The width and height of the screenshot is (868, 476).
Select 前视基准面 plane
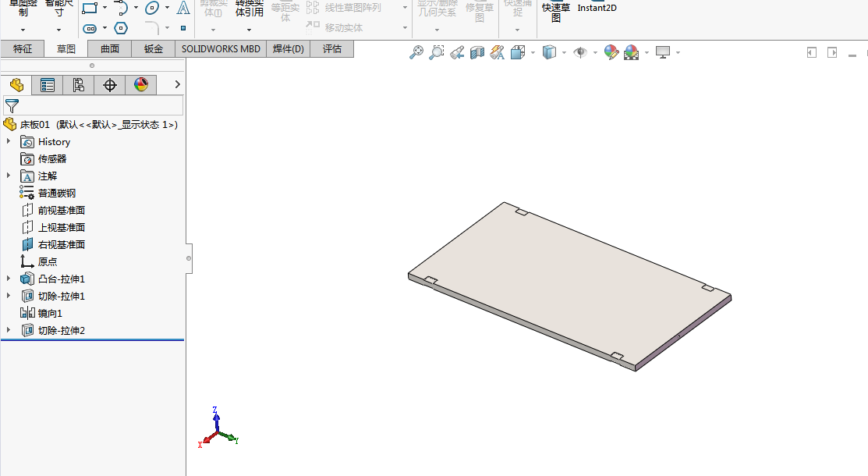click(x=53, y=211)
